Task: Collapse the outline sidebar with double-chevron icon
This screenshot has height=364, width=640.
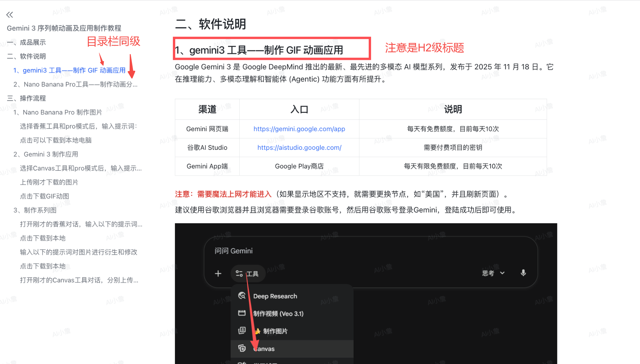Action: [9, 15]
